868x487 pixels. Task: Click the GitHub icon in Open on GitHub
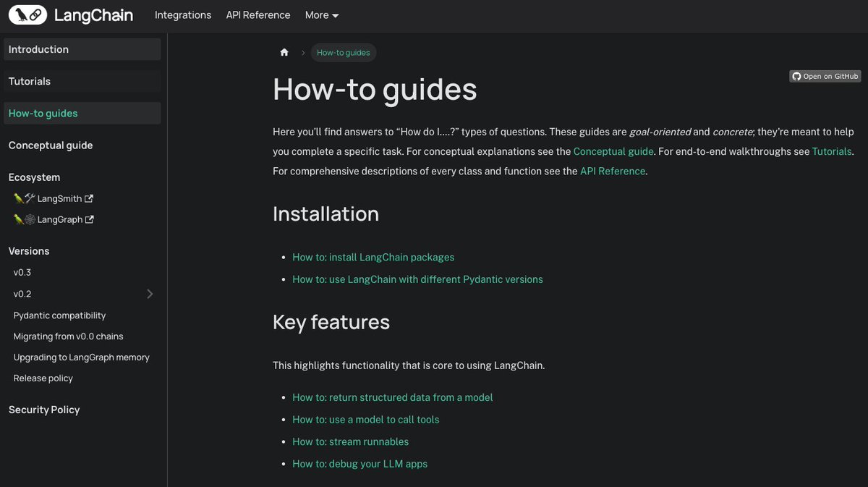(796, 76)
